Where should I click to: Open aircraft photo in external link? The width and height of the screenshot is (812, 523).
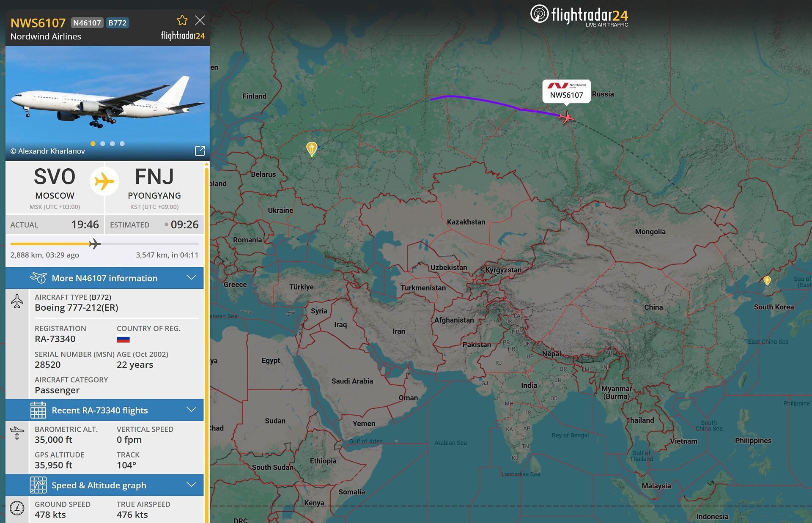(200, 151)
